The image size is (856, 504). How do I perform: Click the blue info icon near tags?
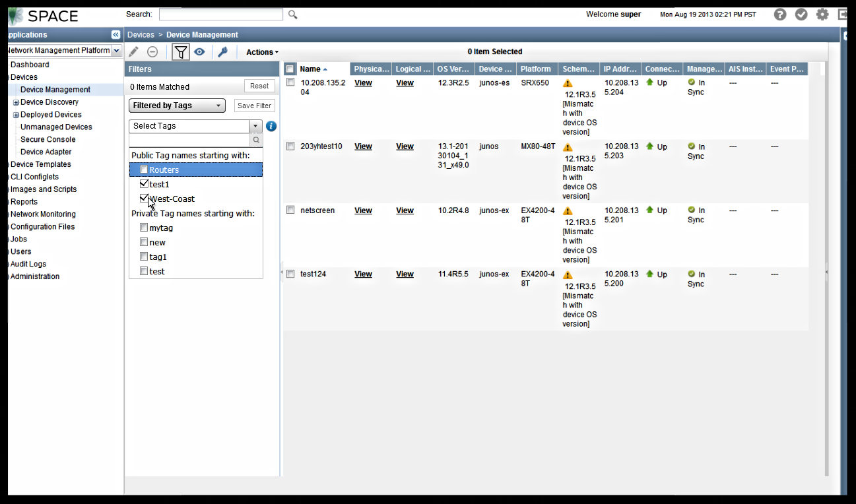(271, 126)
